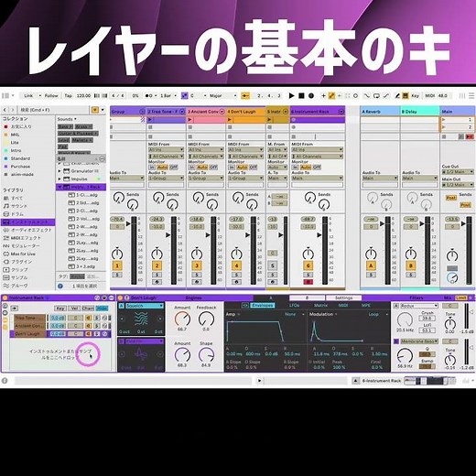Toggle the Metronome button
476x476 pixels.
[x=150, y=96]
